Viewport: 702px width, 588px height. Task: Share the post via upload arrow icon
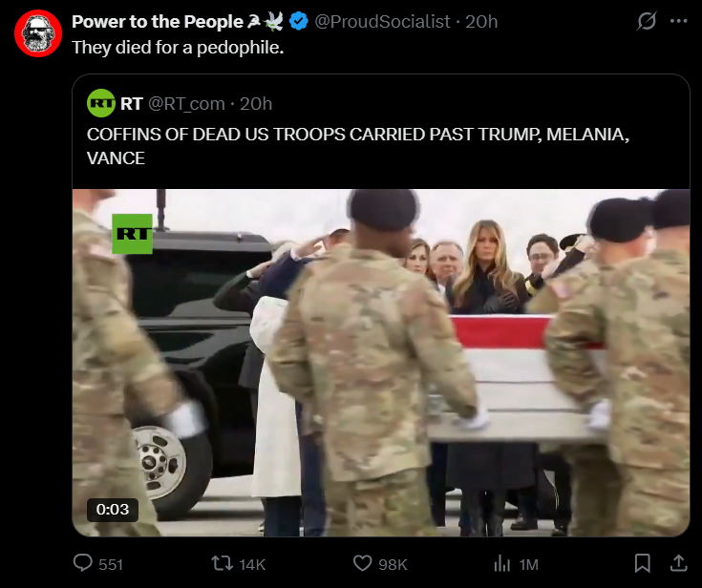coord(678,563)
